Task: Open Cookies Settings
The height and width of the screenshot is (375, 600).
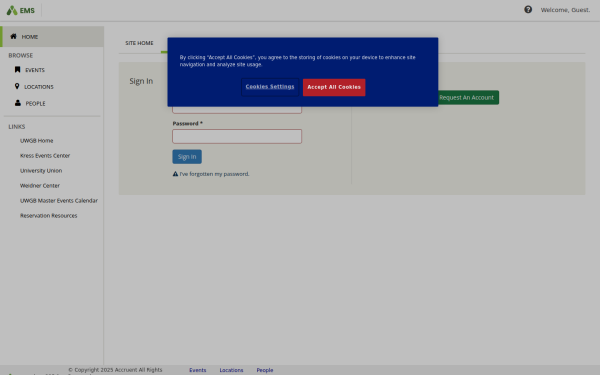Action: click(270, 87)
